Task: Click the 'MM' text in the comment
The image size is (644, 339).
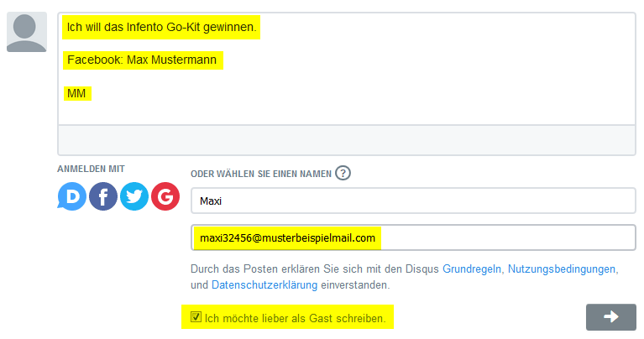Action: click(x=76, y=94)
